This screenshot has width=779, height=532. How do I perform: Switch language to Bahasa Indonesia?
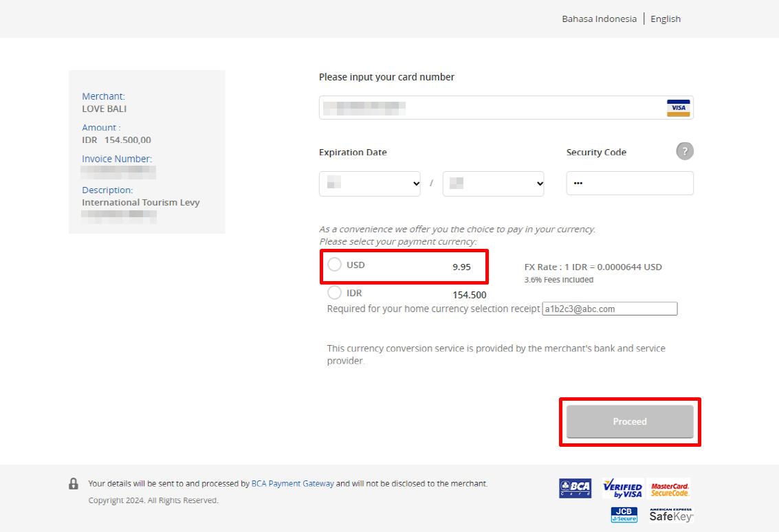point(599,19)
